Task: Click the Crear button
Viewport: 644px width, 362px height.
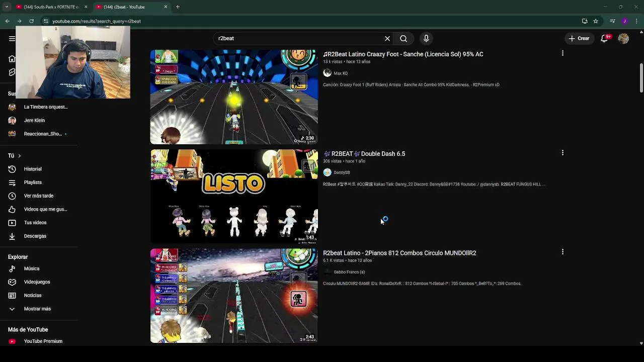Action: pos(579,38)
